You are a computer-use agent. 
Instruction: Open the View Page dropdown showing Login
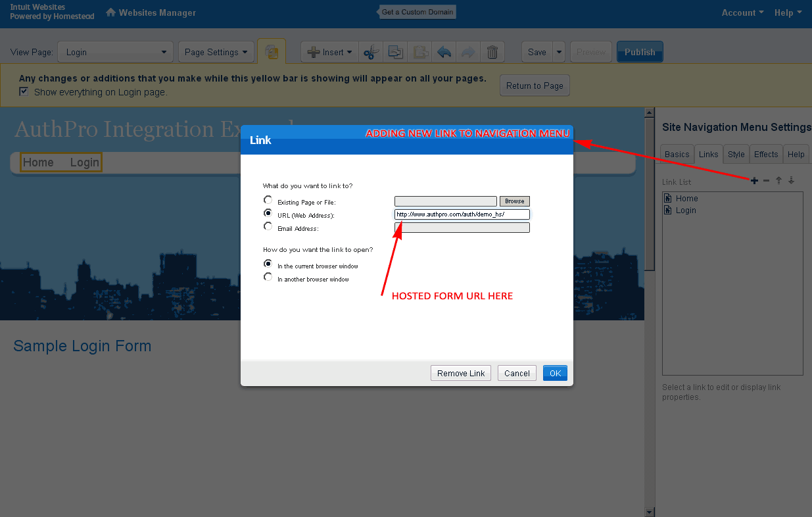tap(116, 52)
